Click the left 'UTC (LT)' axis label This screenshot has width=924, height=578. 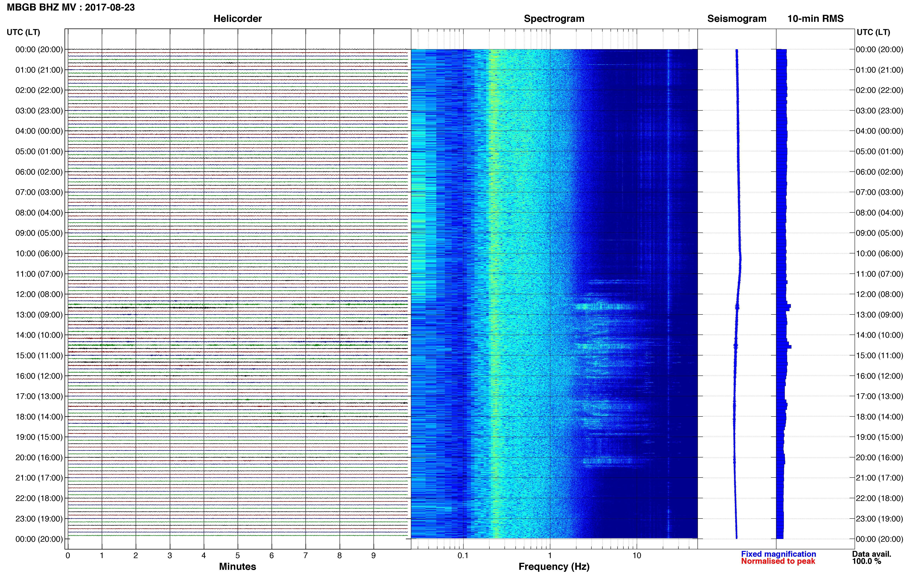tap(23, 32)
